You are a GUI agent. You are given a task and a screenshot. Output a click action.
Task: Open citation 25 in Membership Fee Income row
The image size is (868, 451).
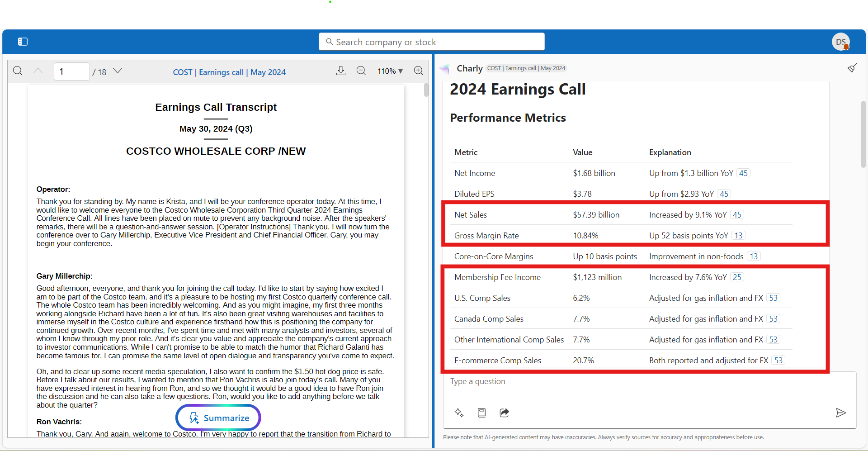pyautogui.click(x=737, y=277)
